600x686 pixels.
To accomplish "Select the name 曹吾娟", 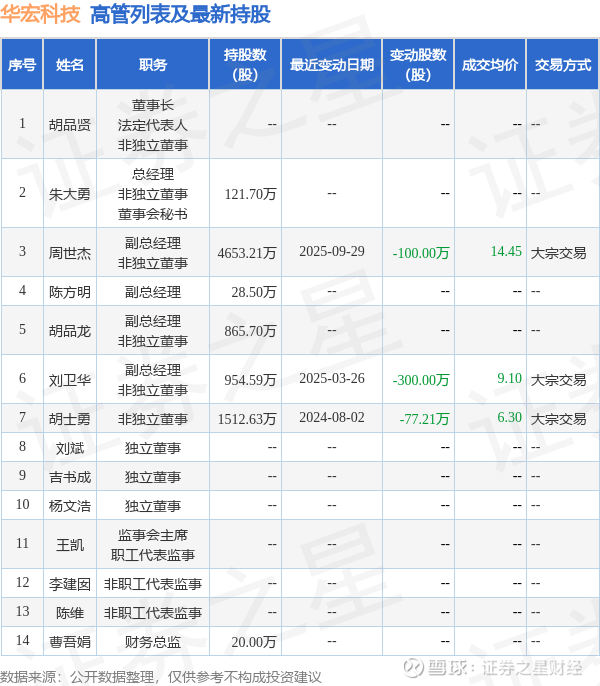I will click(70, 641).
